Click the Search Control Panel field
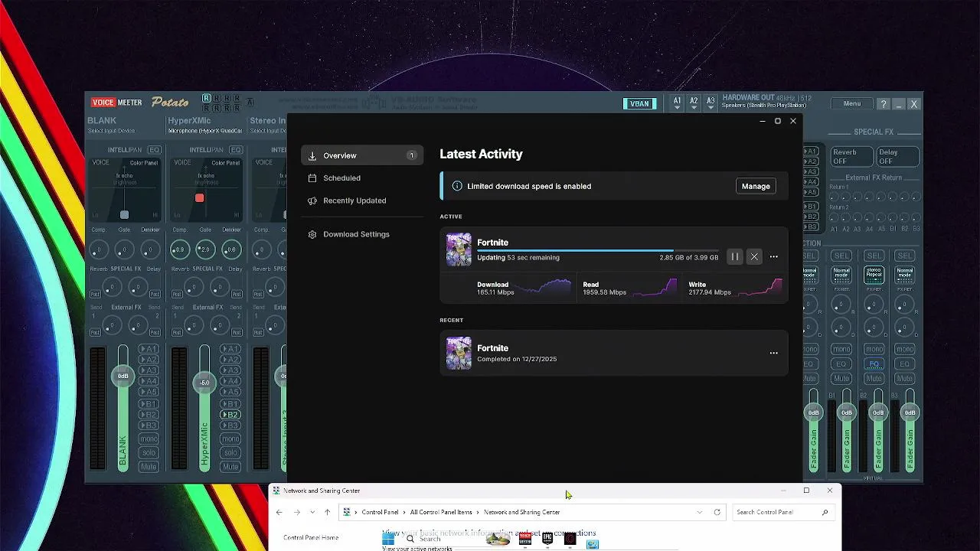Screen dimensions: 980x551 [x=782, y=512]
